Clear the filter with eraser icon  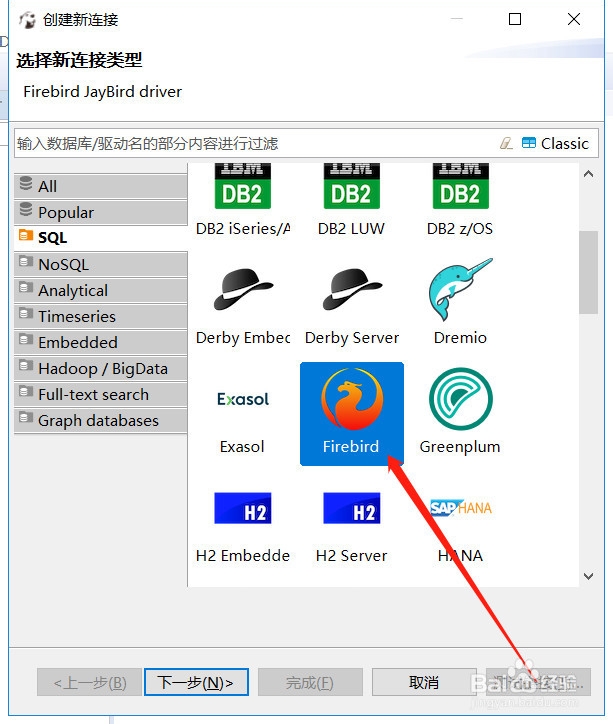pyautogui.click(x=506, y=143)
